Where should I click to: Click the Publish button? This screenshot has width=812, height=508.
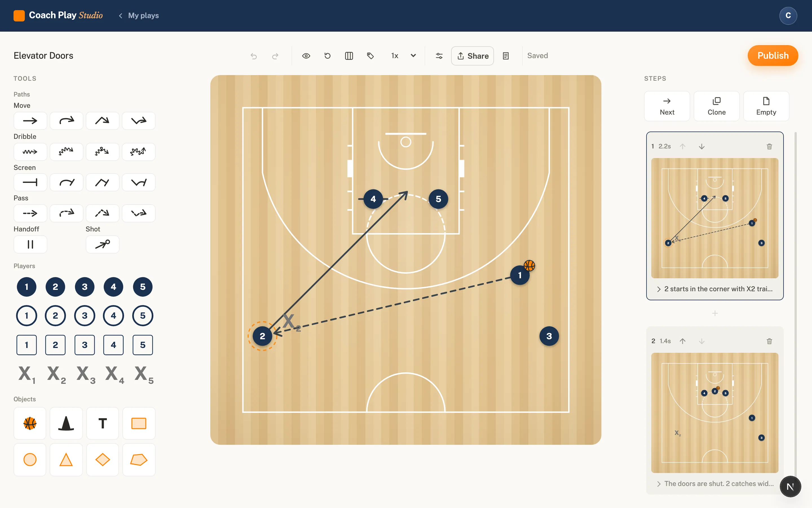tap(773, 55)
